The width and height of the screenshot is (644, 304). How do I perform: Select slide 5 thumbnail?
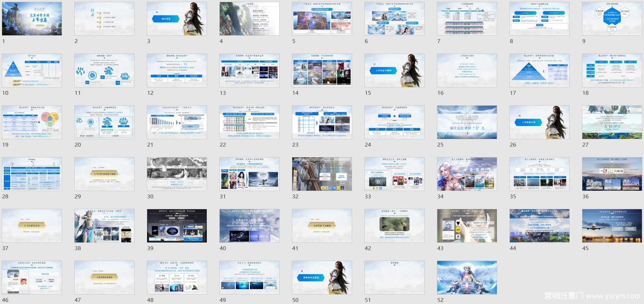point(322,19)
